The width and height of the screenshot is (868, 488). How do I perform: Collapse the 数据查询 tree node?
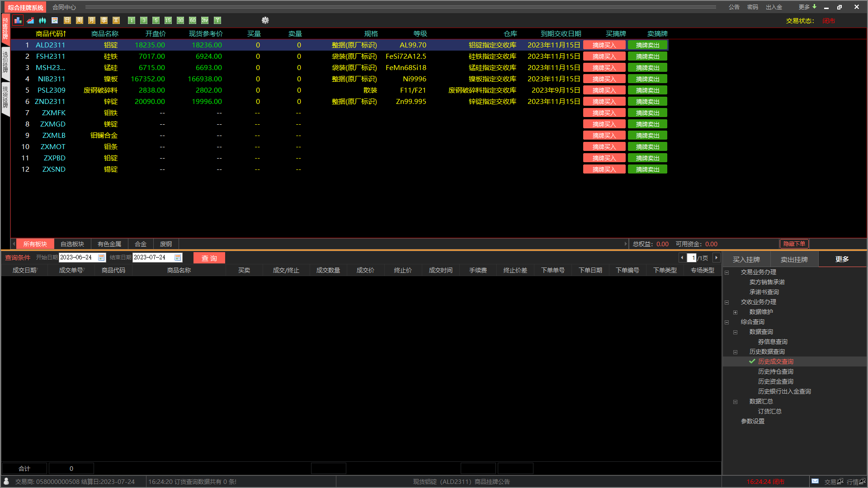(736, 332)
